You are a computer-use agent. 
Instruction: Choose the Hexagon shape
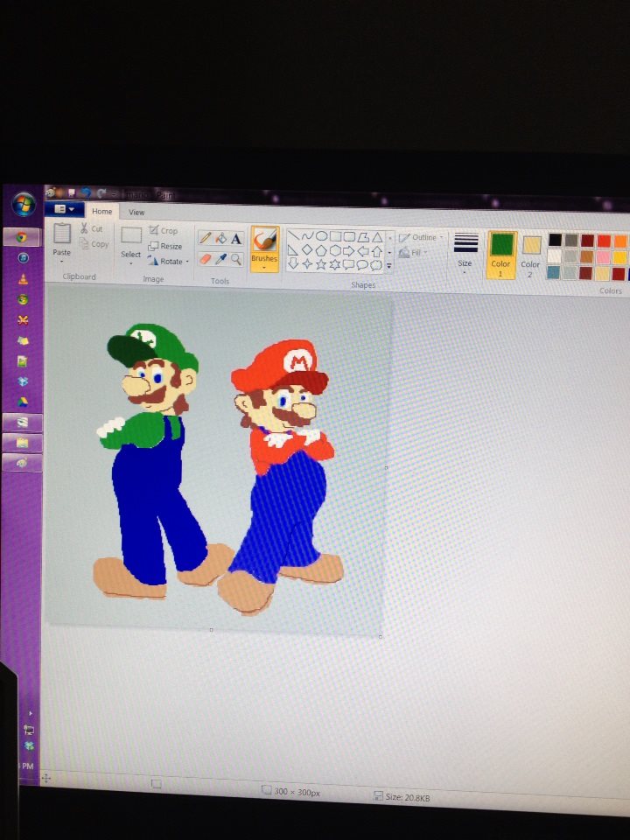tap(335, 250)
